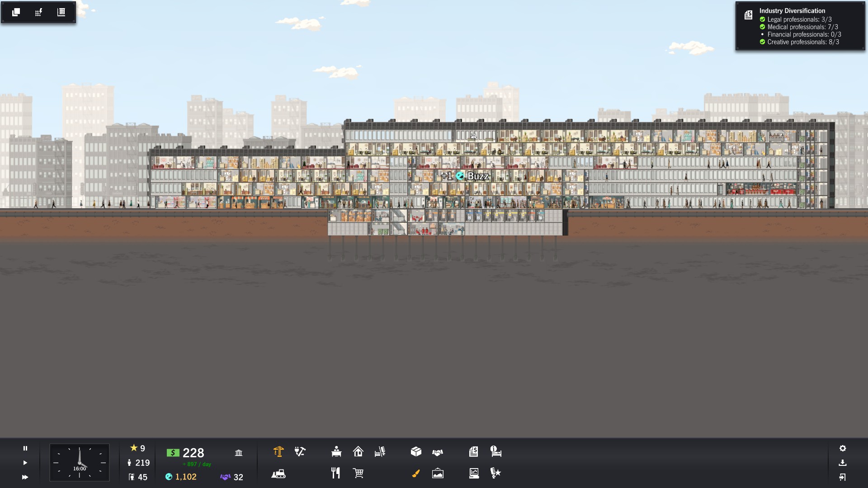The width and height of the screenshot is (868, 488).
Task: Open the services box package category
Action: click(x=416, y=451)
